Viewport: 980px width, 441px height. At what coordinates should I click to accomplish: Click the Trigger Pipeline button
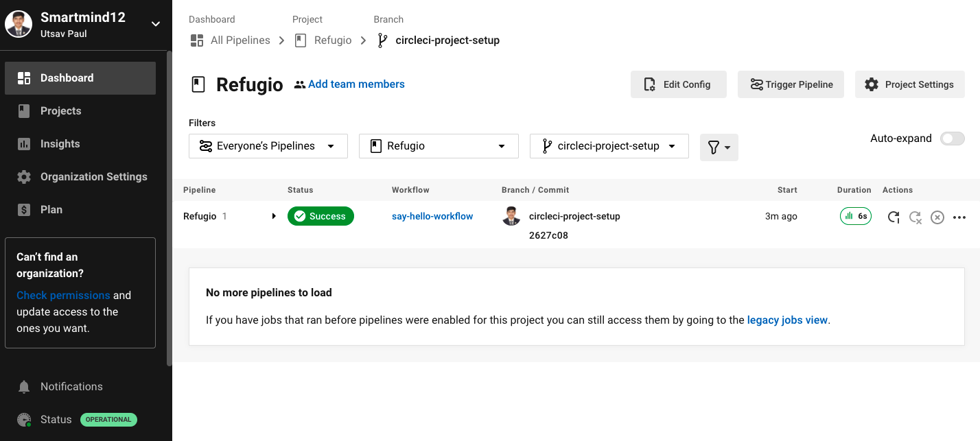click(791, 84)
